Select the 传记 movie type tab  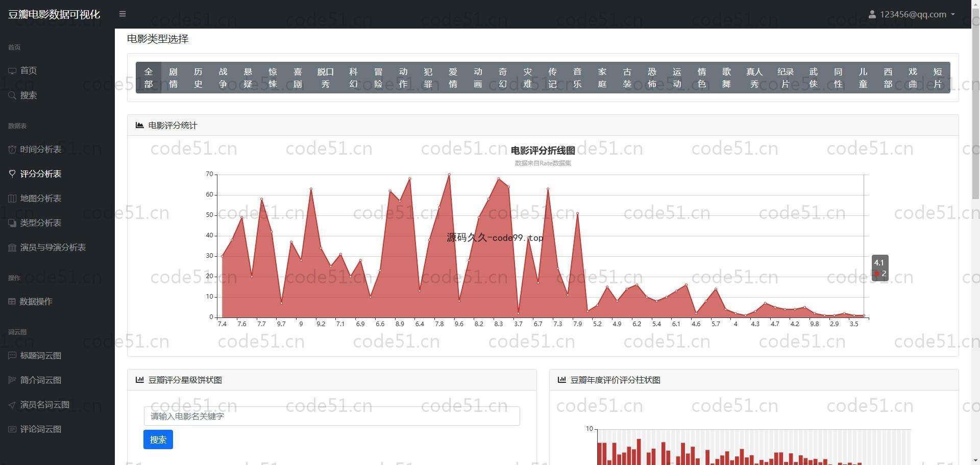click(552, 78)
